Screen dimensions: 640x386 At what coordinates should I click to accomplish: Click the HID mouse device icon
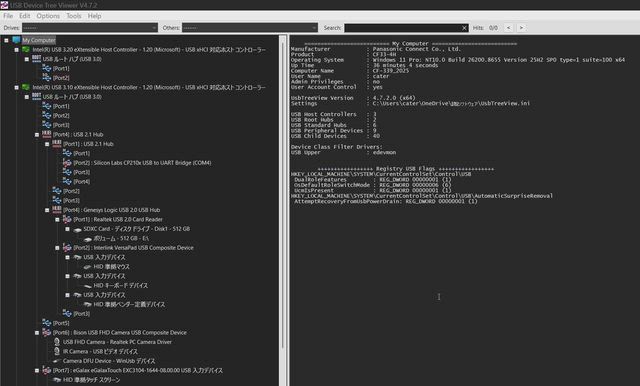click(87, 266)
